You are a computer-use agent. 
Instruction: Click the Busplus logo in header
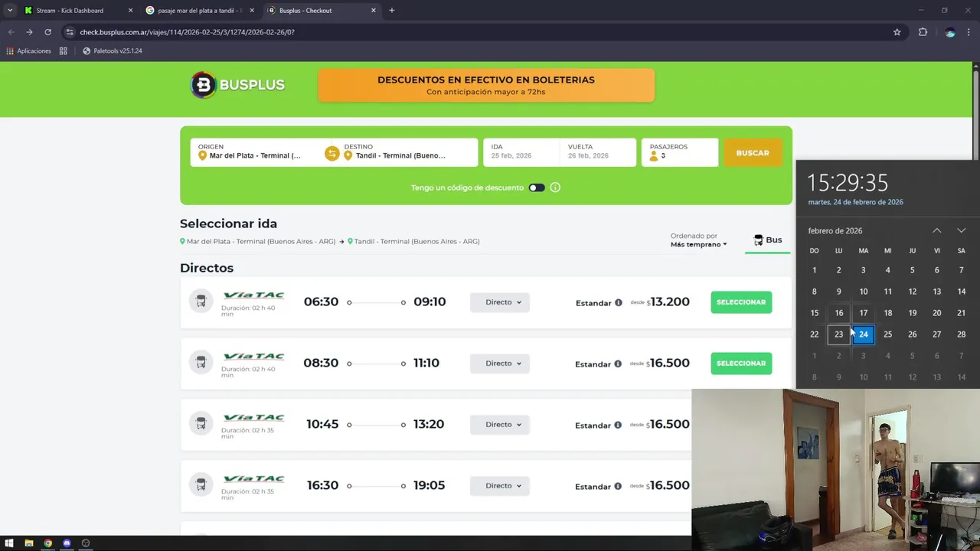[237, 85]
